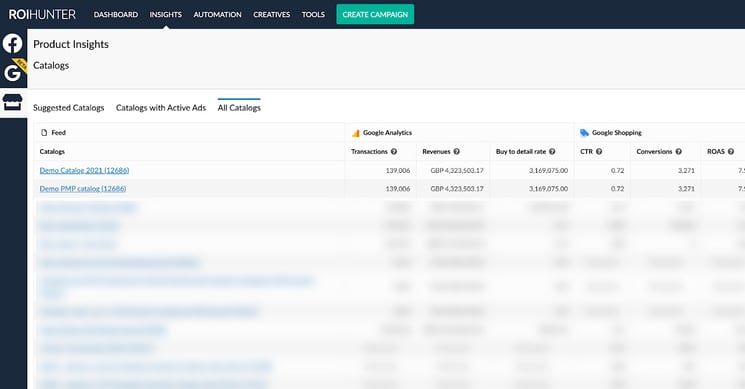The image size is (745, 389).
Task: Click the CTR help question icon
Action: (599, 152)
